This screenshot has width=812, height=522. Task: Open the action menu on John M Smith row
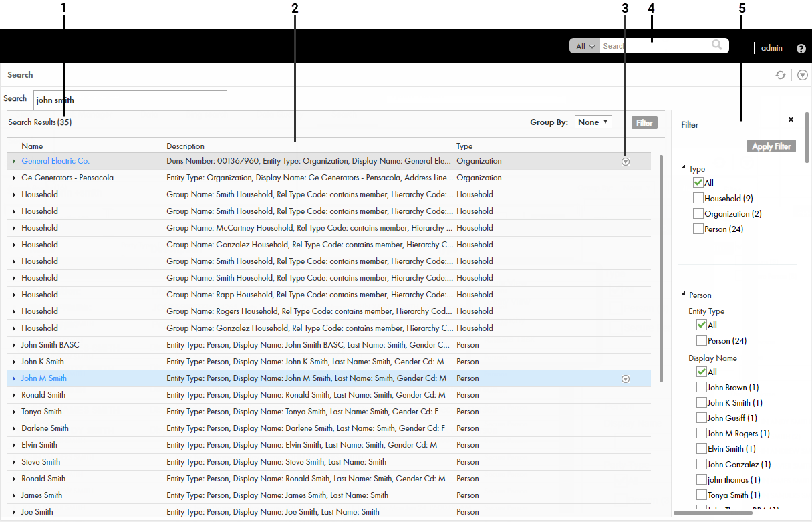click(626, 379)
